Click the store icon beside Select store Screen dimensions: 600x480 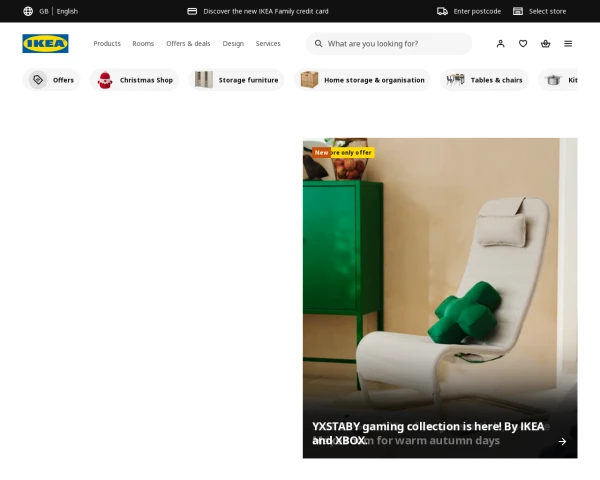518,11
